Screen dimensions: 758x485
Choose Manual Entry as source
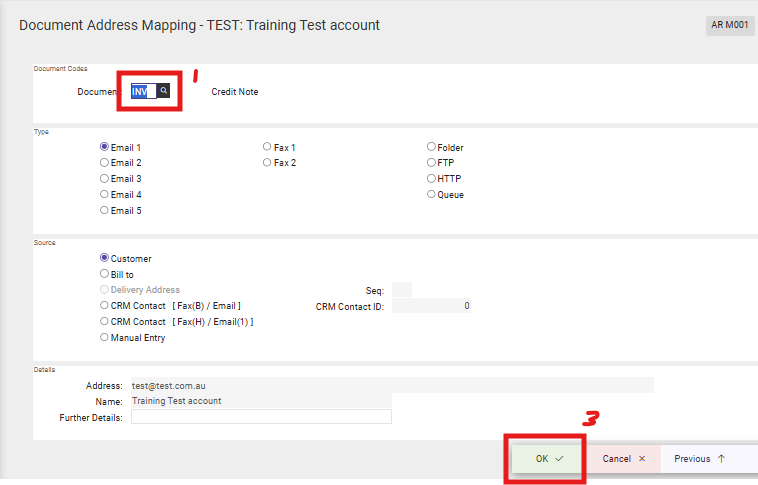point(105,338)
